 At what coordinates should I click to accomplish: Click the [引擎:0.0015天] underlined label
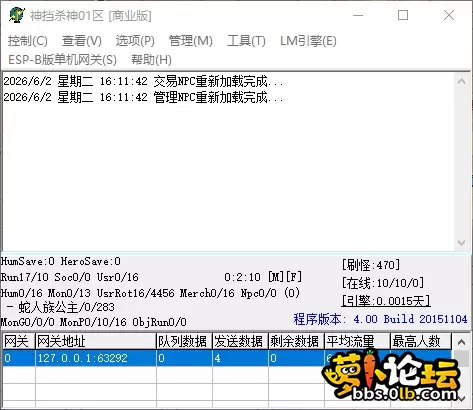point(386,301)
